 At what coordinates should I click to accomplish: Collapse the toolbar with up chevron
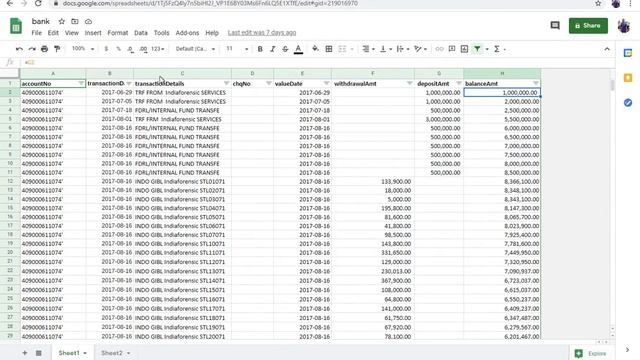tap(607, 49)
